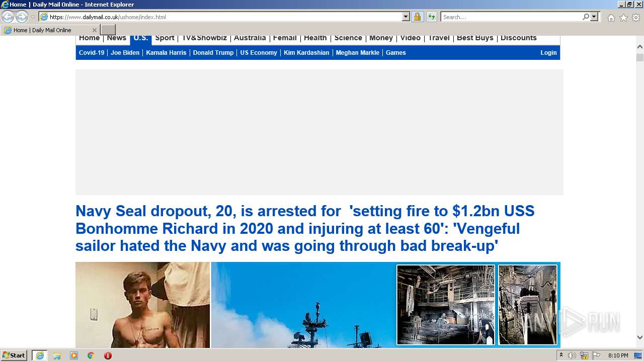Follow the Kamala Harris topic link
Viewport: 644px width, 362px height.
[166, 53]
